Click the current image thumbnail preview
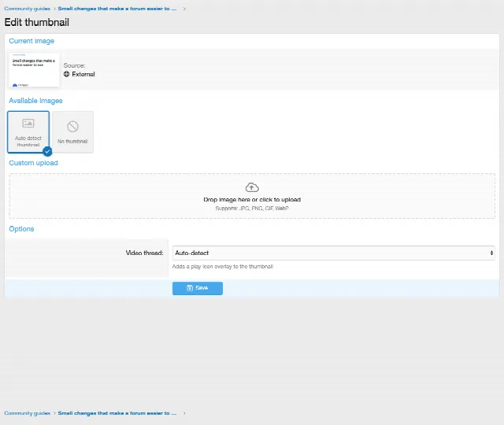 [34, 70]
